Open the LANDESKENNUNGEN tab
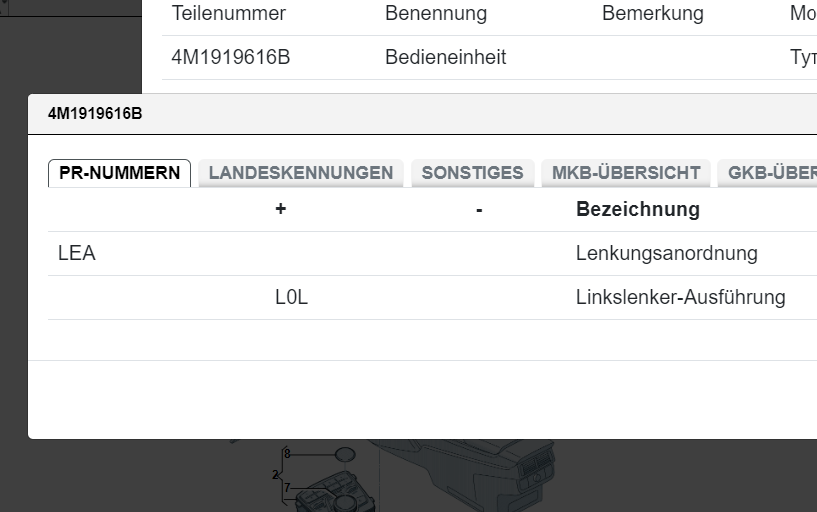817x512 pixels. (x=301, y=173)
